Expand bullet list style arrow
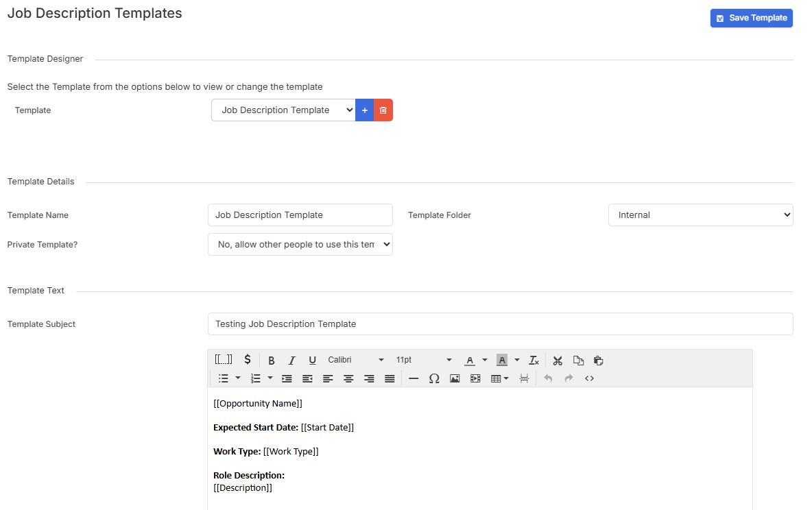The width and height of the screenshot is (812, 510). click(x=238, y=378)
